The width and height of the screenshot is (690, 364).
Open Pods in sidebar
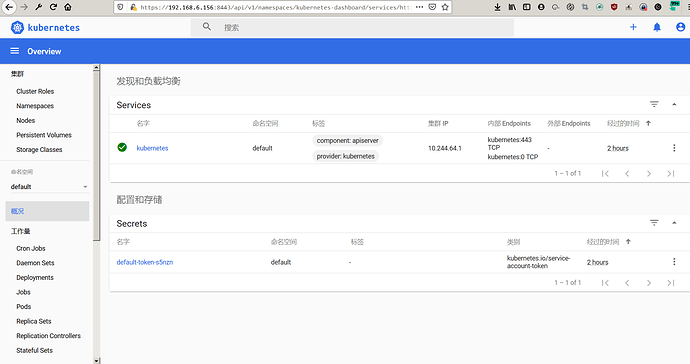pos(24,306)
